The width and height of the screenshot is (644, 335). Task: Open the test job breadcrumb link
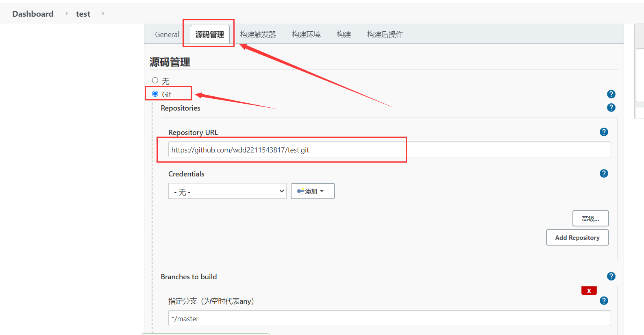pos(83,14)
